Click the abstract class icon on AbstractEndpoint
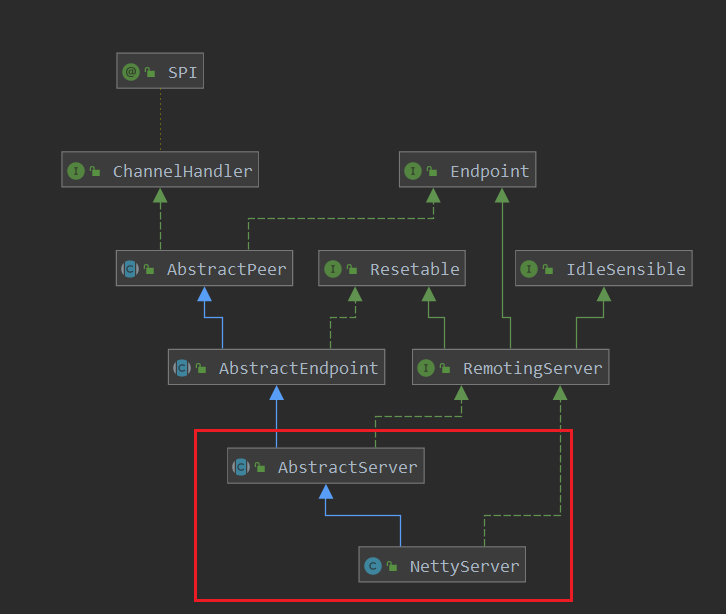 (181, 368)
